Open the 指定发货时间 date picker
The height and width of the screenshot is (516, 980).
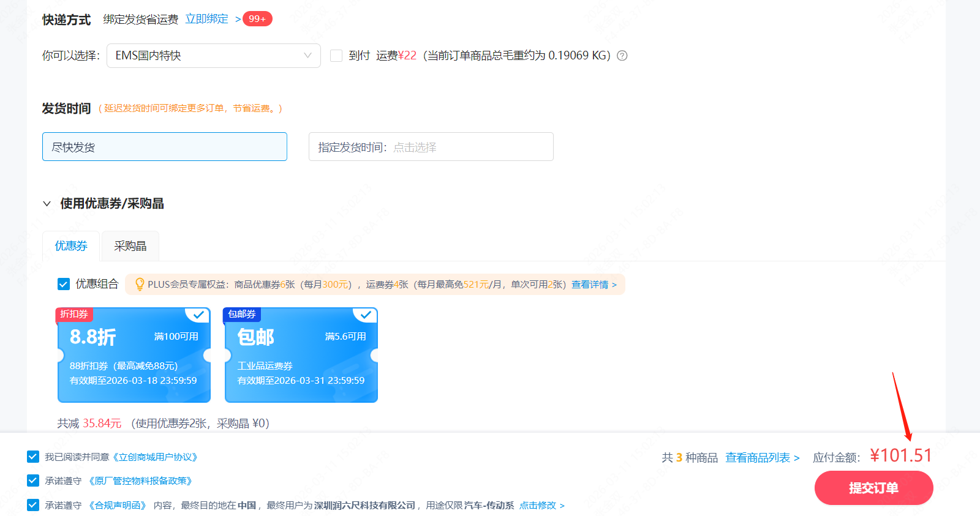[431, 147]
